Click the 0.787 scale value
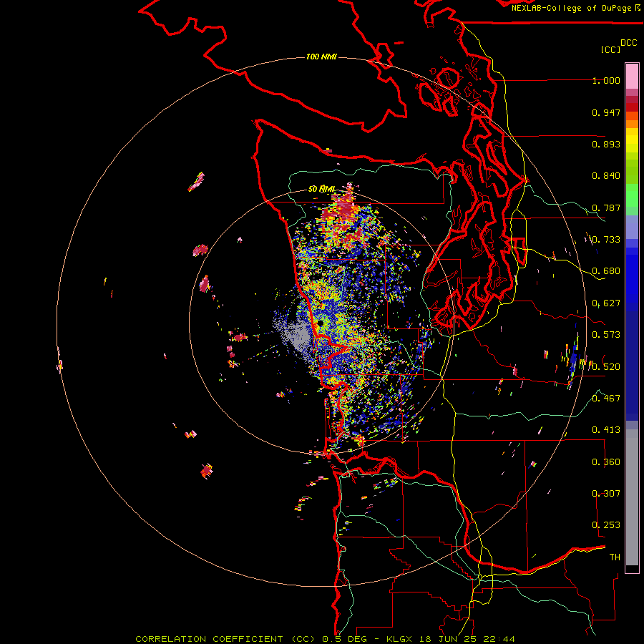This screenshot has width=644, height=644. (606, 208)
